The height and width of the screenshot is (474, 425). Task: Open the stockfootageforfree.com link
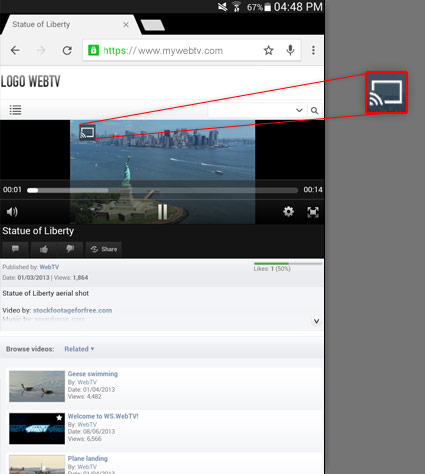tap(72, 310)
